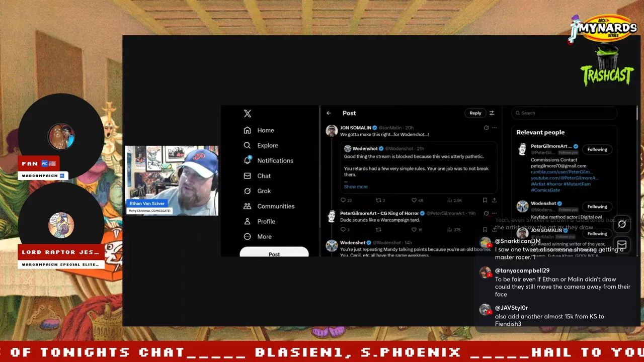Go back using the arrow beside Post

[x=329, y=113]
